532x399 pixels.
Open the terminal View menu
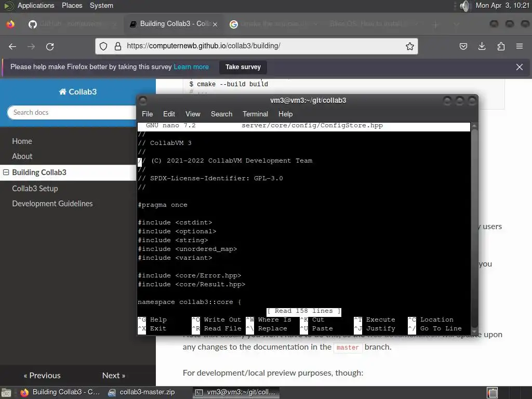click(193, 114)
